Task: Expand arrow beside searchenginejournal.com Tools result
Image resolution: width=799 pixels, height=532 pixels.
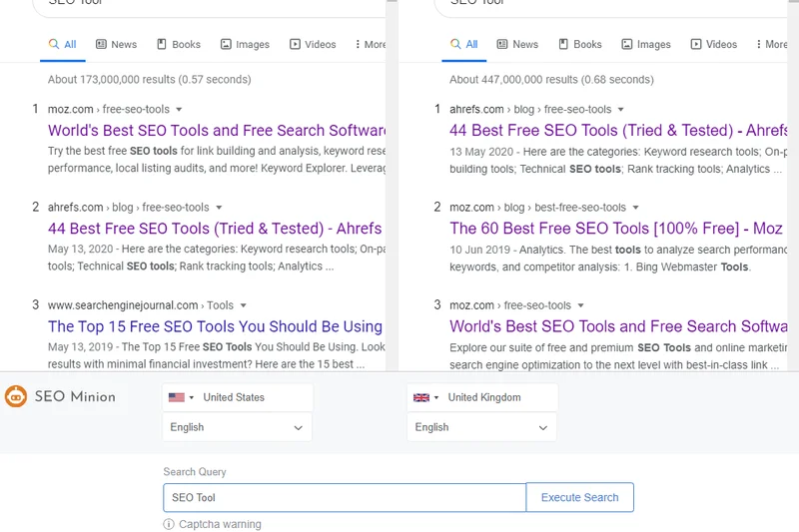Action: [x=243, y=305]
